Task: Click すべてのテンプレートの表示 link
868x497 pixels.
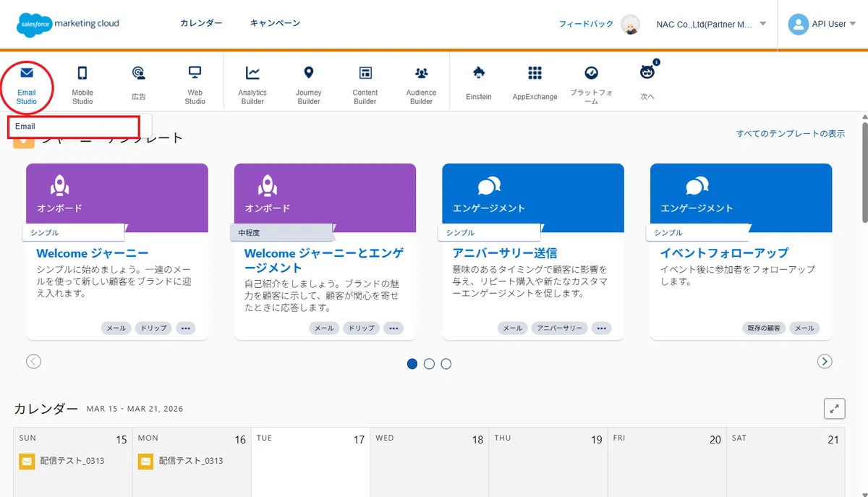Action: [791, 134]
